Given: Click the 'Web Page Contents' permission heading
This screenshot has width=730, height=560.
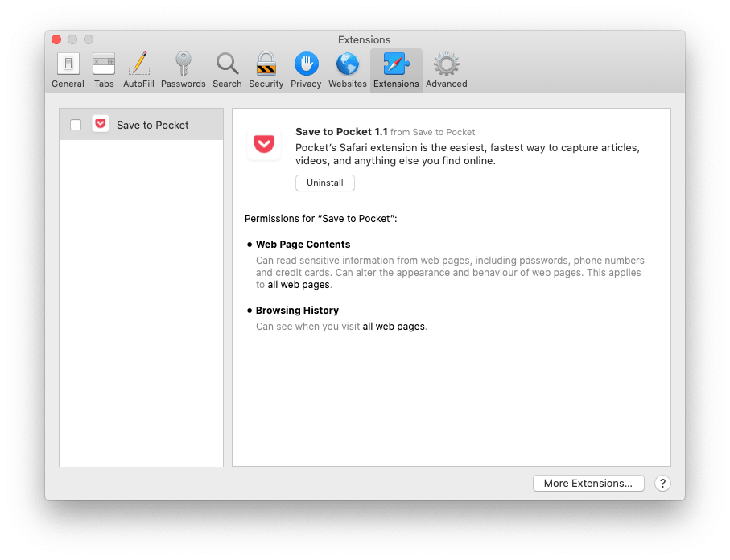Looking at the screenshot, I should 303,245.
